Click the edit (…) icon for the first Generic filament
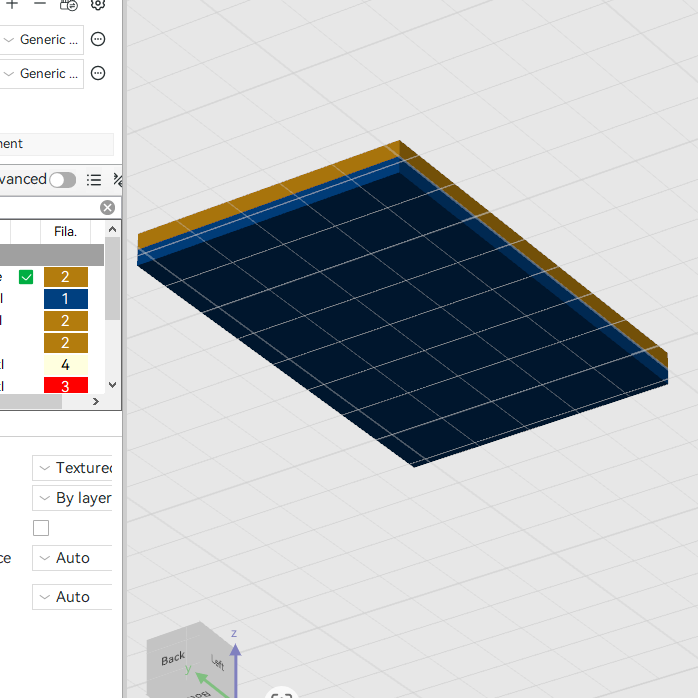Image resolution: width=698 pixels, height=698 pixels. pyautogui.click(x=98, y=39)
